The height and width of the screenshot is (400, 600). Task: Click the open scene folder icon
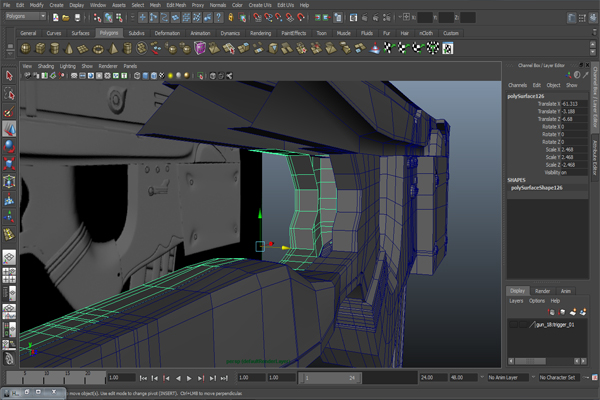pyautogui.click(x=66, y=17)
